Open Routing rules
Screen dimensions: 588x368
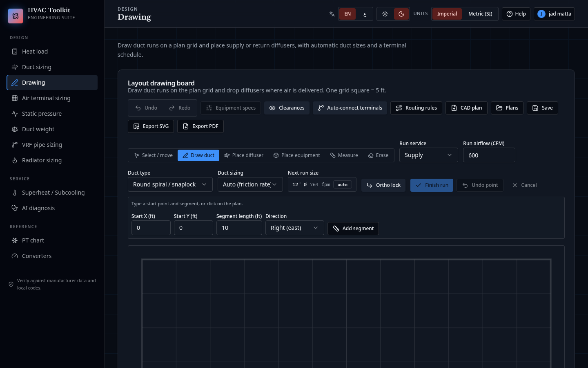pyautogui.click(x=416, y=108)
